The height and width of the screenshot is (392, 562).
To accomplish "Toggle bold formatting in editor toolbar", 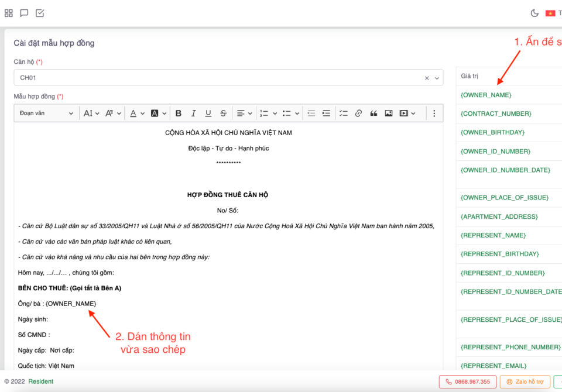I will pyautogui.click(x=179, y=114).
